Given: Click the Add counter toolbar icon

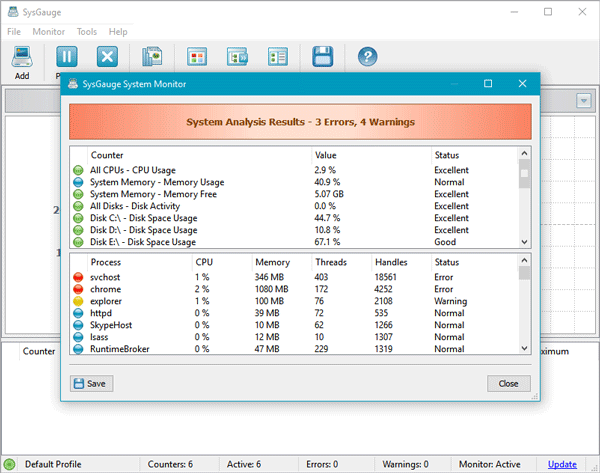Looking at the screenshot, I should [x=21, y=62].
